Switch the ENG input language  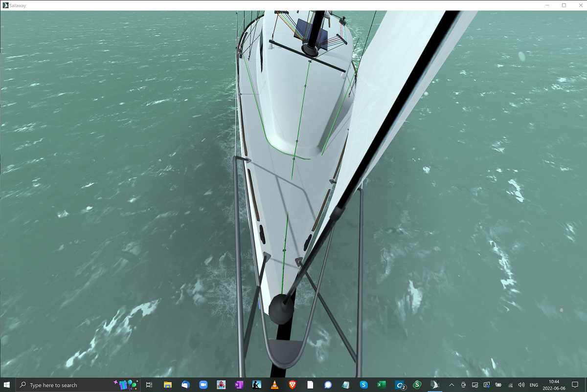[x=534, y=385]
